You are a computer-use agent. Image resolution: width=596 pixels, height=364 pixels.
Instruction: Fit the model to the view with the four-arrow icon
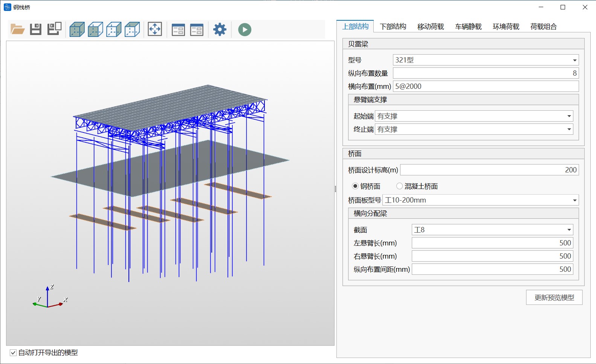(155, 29)
